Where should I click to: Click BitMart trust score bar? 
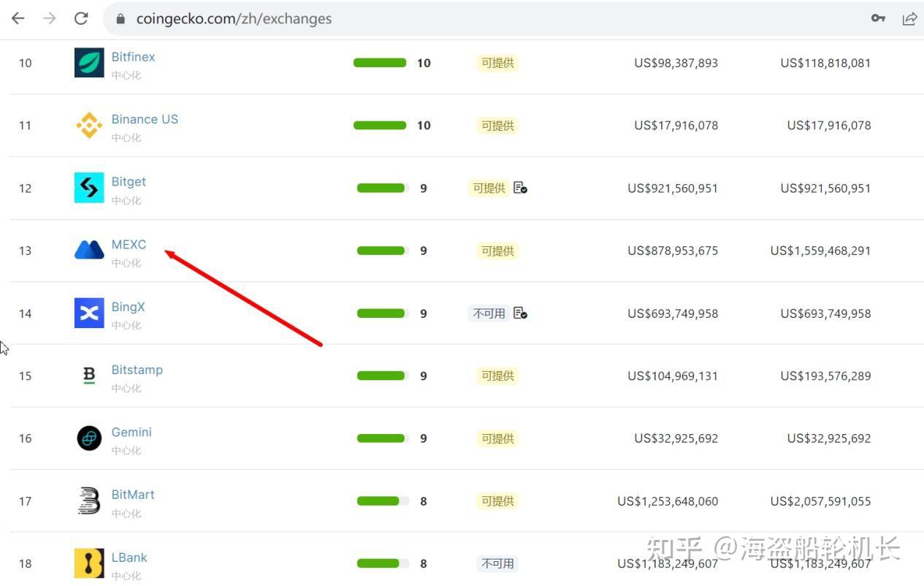click(383, 501)
